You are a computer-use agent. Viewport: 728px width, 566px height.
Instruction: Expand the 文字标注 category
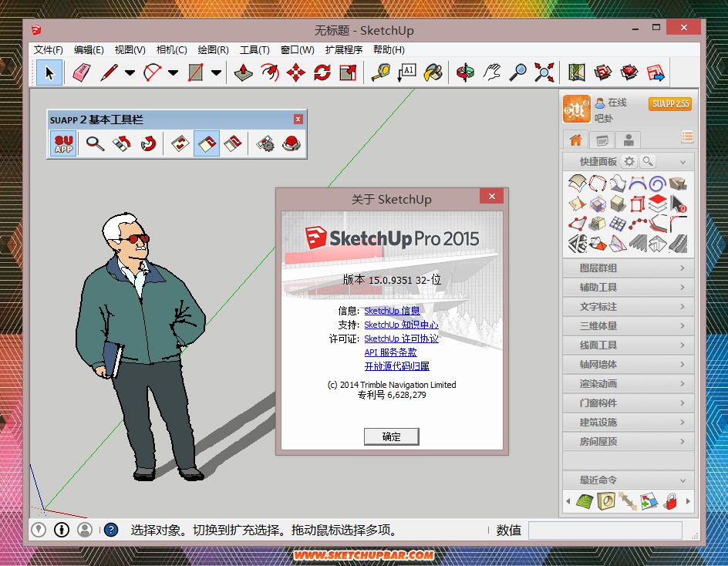coord(629,306)
